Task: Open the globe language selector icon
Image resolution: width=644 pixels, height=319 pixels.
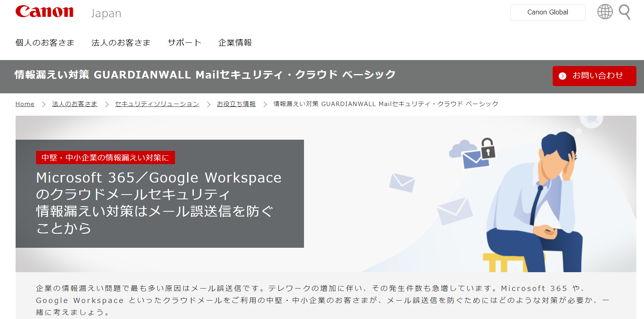Action: [x=605, y=12]
